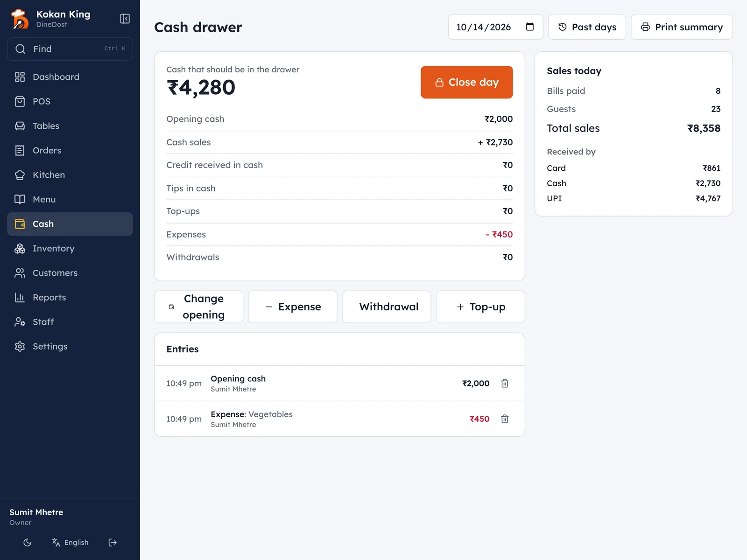This screenshot has height=560, width=747.
Task: Click Expense: Vegetables entry label
Action: click(x=252, y=414)
